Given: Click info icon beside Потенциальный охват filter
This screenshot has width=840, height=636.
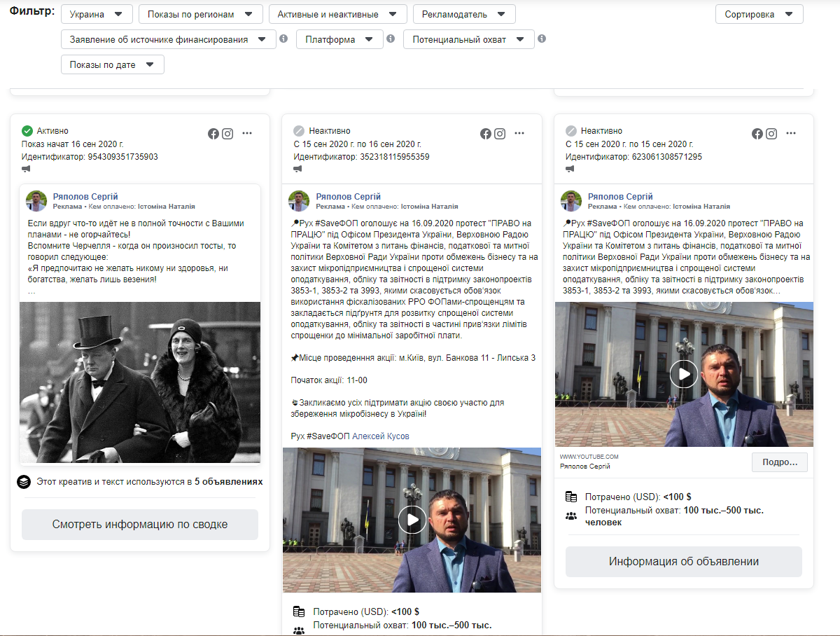Looking at the screenshot, I should [542, 39].
